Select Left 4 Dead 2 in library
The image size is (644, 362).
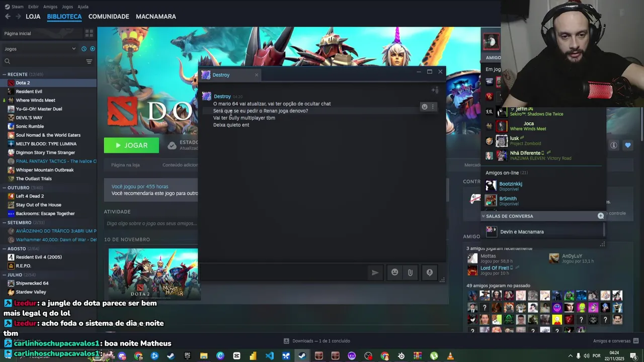tap(48, 196)
